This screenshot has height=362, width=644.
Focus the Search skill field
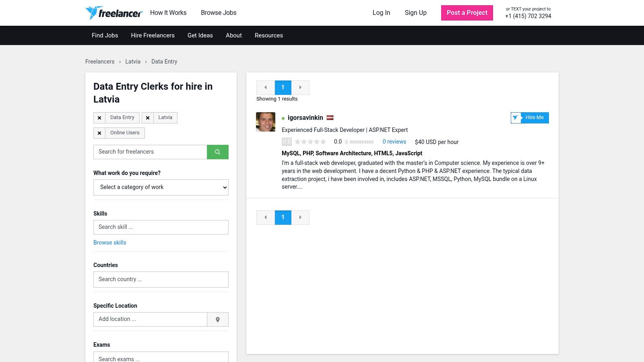(161, 227)
